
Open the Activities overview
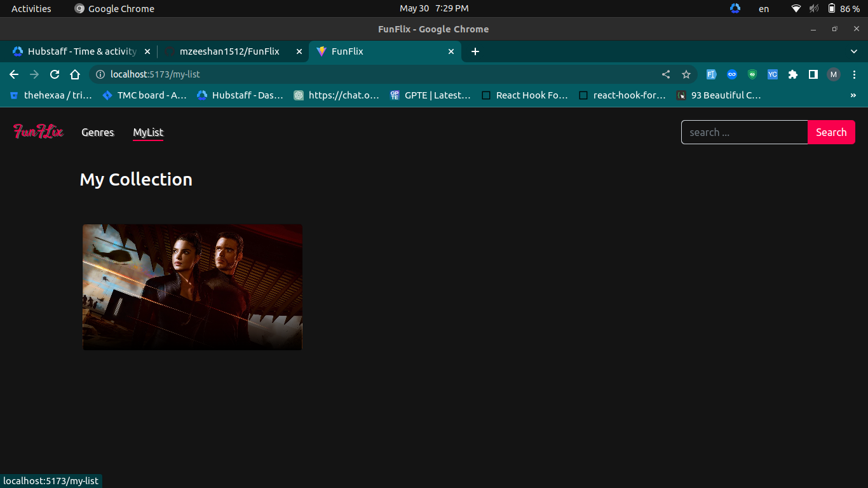pos(31,8)
